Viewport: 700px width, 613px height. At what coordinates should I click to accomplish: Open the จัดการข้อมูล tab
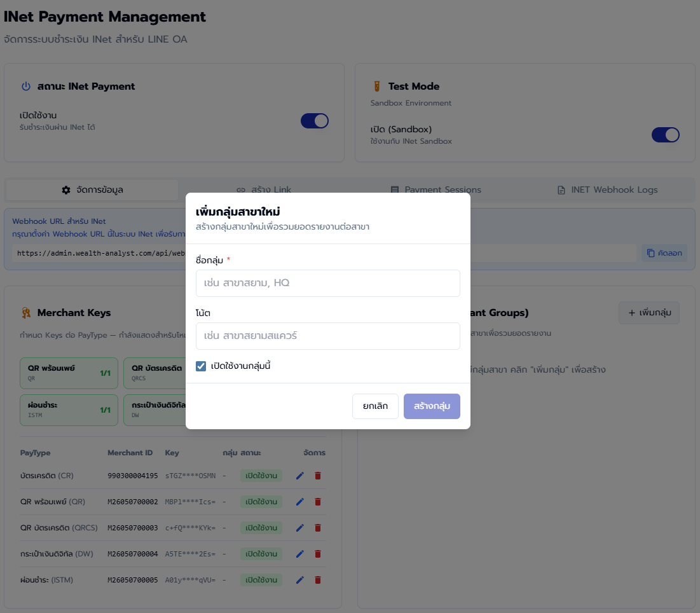[92, 189]
